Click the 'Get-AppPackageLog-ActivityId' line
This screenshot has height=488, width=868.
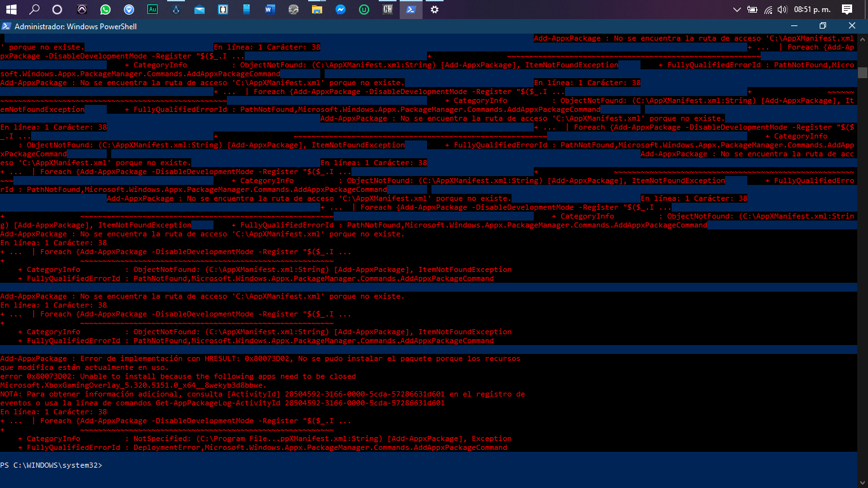(222, 403)
